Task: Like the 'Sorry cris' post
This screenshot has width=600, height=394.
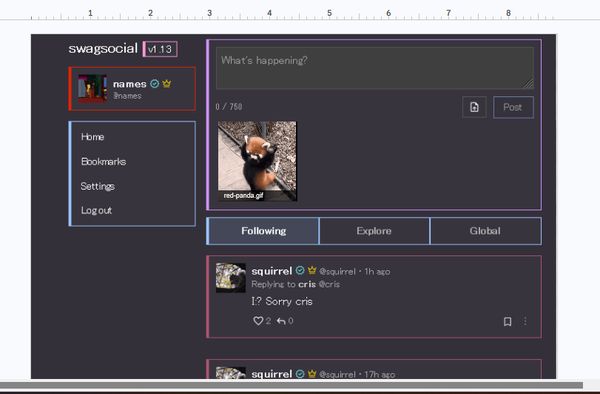Action: pyautogui.click(x=258, y=321)
